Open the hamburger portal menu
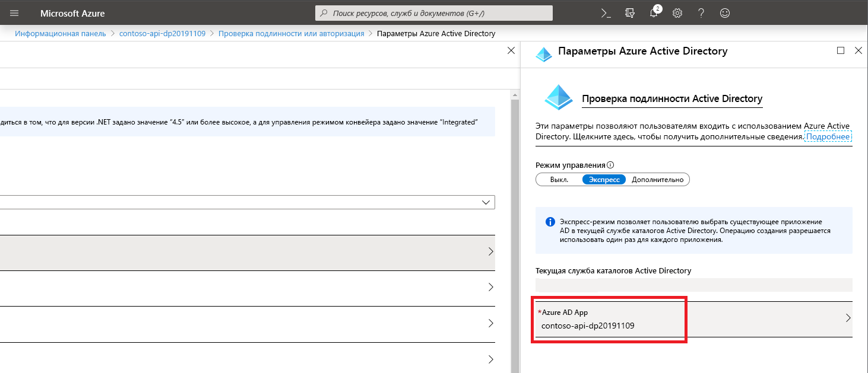This screenshot has width=868, height=373. coord(15,13)
